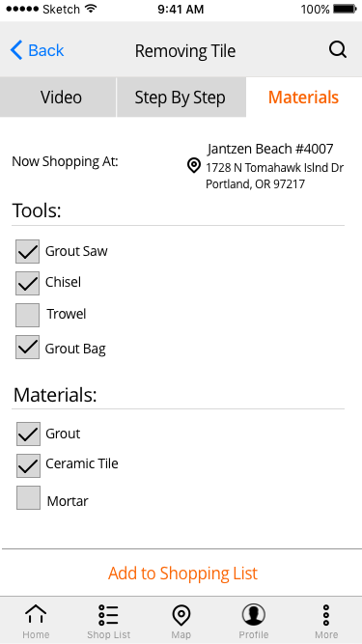
Task: Open the Map pin icon
Action: click(x=181, y=616)
